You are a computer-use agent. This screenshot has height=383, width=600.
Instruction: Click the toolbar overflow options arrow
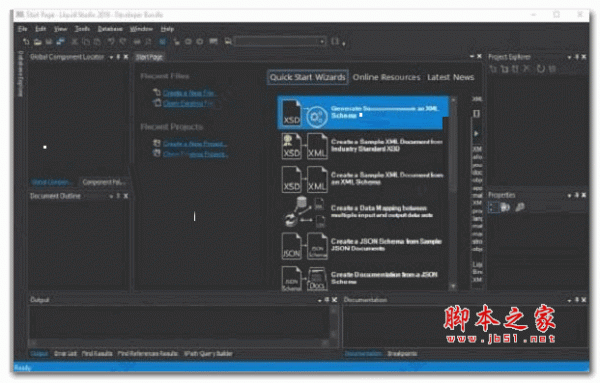tap(344, 43)
